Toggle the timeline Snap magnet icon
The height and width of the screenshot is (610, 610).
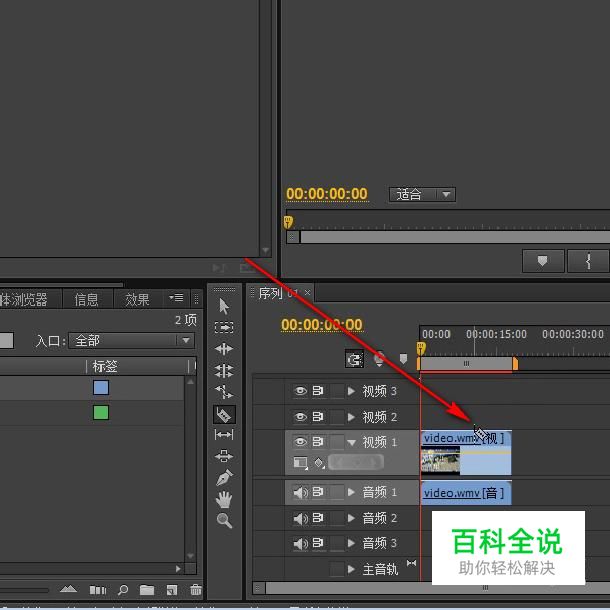(354, 359)
